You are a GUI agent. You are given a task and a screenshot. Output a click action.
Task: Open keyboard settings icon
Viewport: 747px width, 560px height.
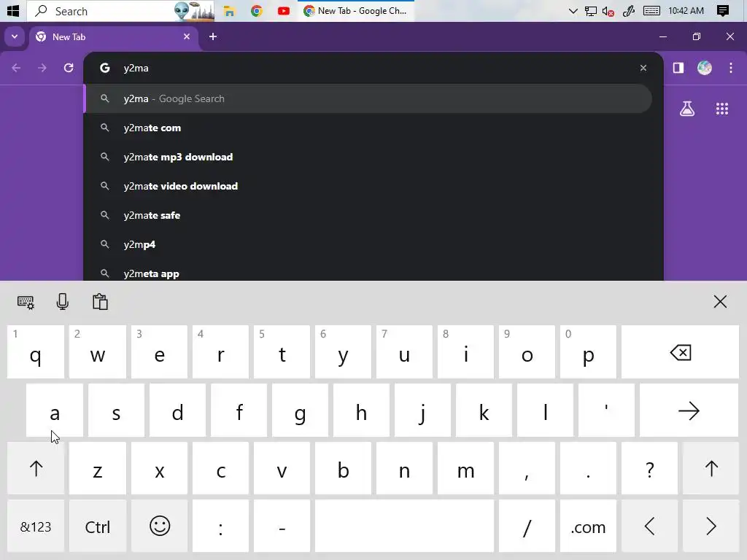[26, 302]
